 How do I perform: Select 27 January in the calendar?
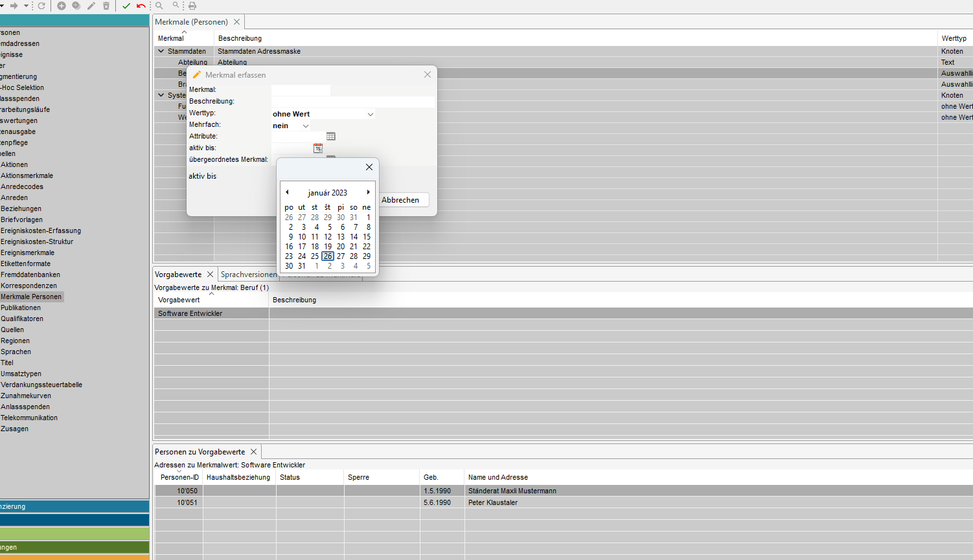tap(341, 256)
